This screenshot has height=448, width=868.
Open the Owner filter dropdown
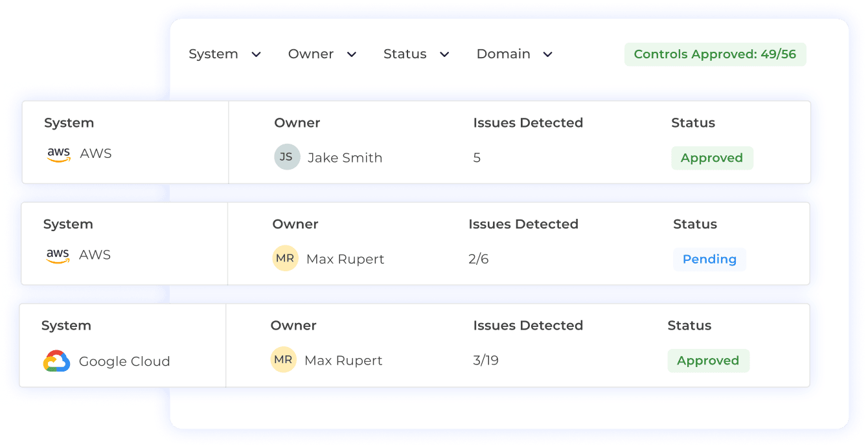322,54
